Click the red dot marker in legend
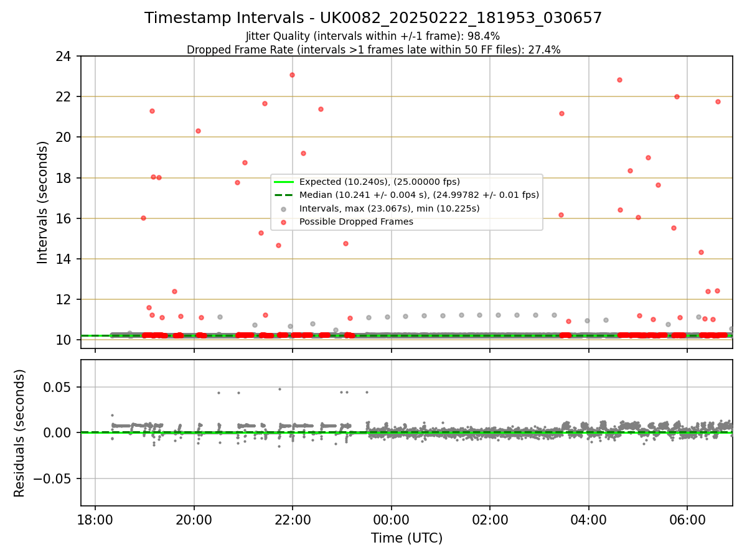Screen dimensions: 747x560 pos(284,222)
